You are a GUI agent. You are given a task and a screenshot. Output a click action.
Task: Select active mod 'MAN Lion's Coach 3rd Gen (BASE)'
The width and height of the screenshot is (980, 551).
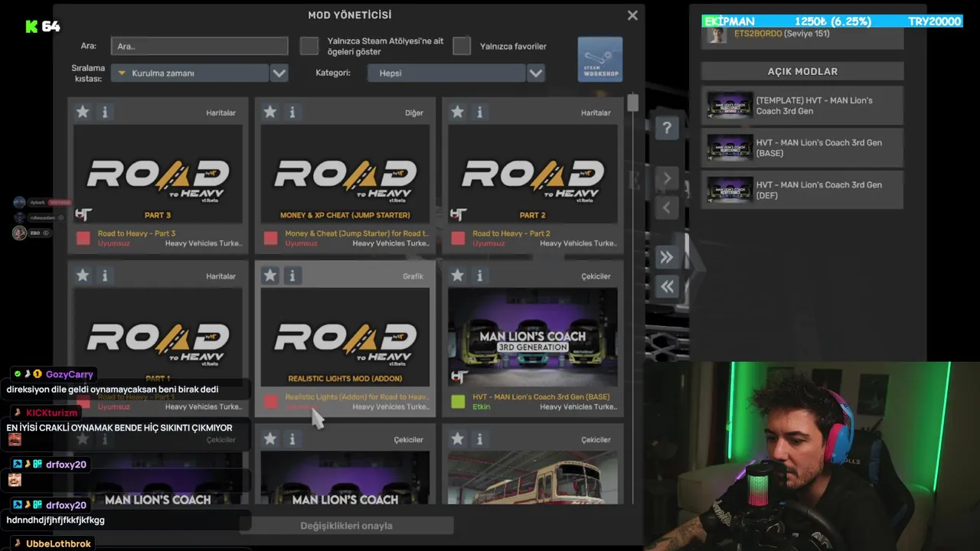click(802, 148)
